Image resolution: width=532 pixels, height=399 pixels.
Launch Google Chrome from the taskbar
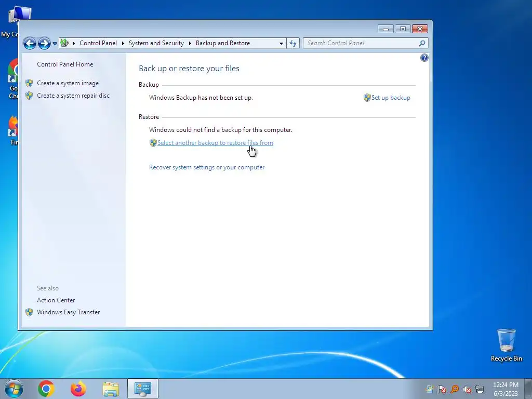[x=46, y=389]
